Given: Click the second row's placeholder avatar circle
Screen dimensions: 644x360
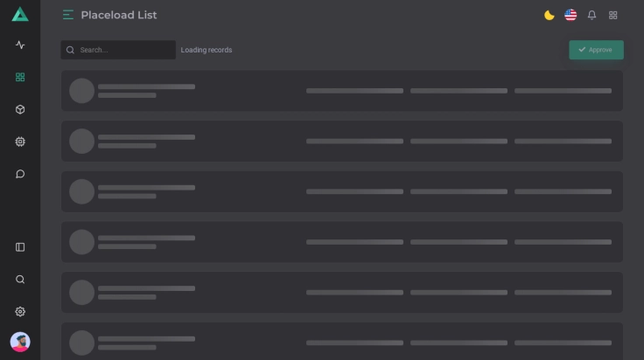Looking at the screenshot, I should tap(81, 142).
